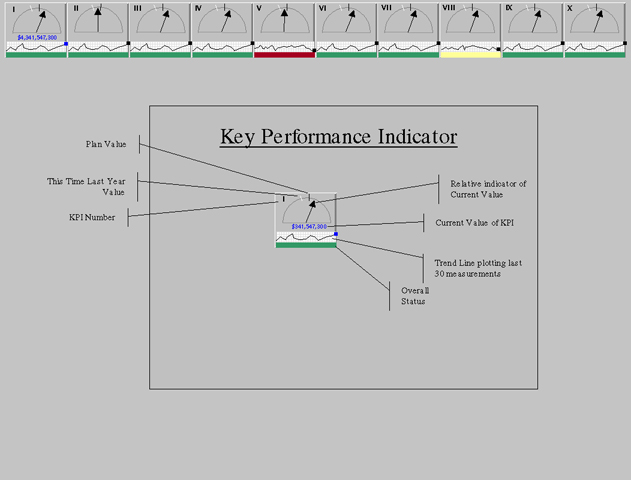
Task: Click the $4,341,547,000 value on KPI I
Action: click(x=36, y=38)
